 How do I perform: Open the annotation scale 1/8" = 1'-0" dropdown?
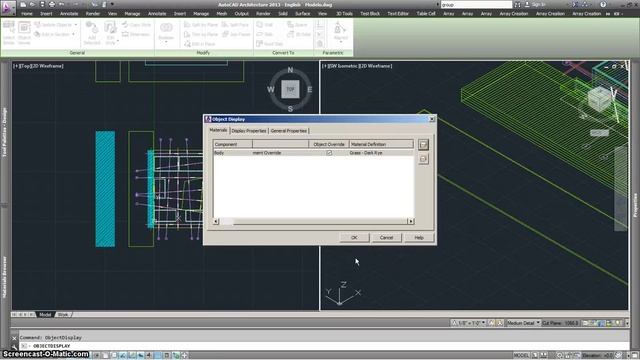point(469,323)
